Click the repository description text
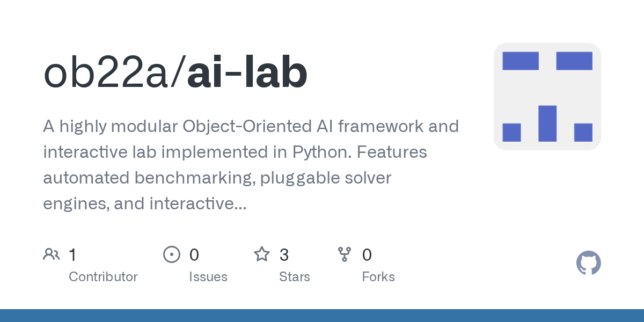644x322 pixels. pos(251,165)
